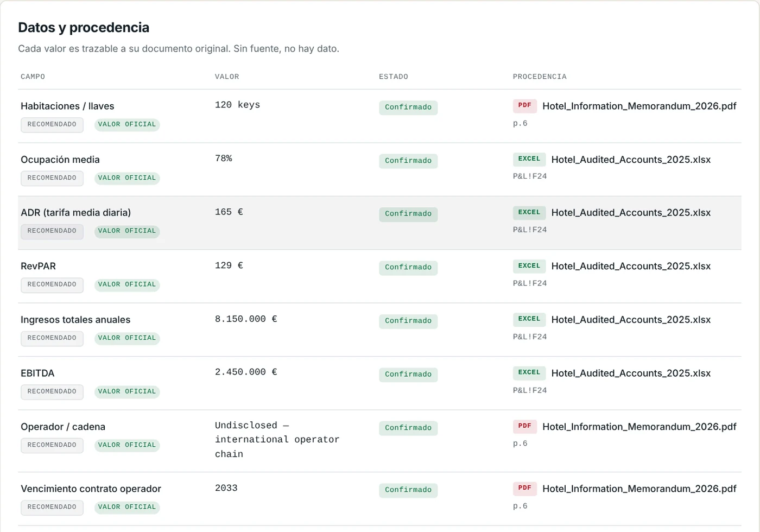Click the VALOR column header
The image size is (760, 532).
tap(227, 77)
